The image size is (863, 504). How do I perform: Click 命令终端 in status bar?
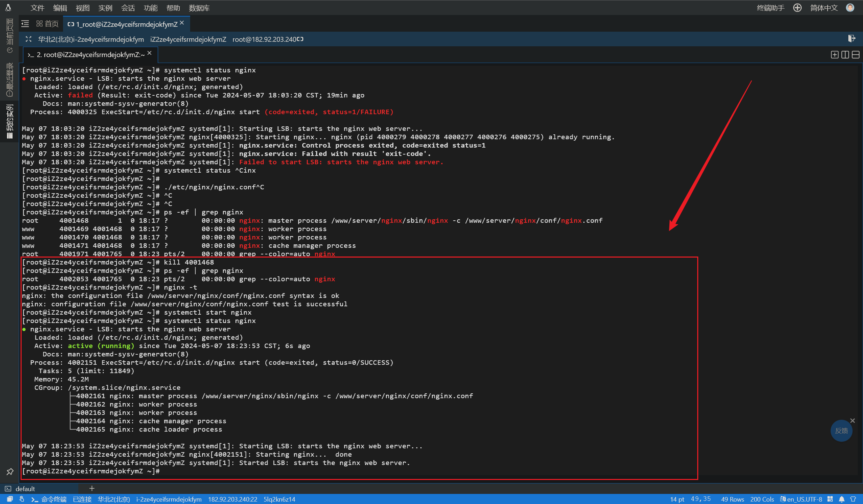(x=49, y=499)
